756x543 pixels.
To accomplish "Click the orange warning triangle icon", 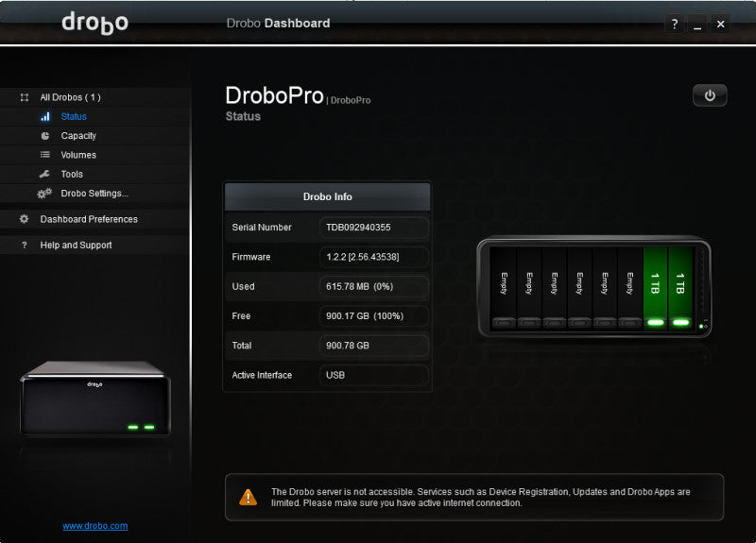I will pyautogui.click(x=248, y=497).
